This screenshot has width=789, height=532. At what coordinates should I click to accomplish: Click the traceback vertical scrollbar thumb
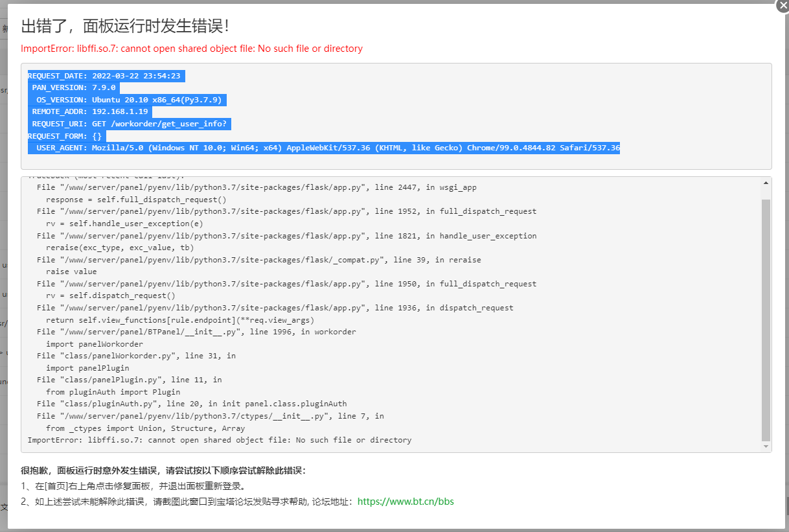pos(766,319)
